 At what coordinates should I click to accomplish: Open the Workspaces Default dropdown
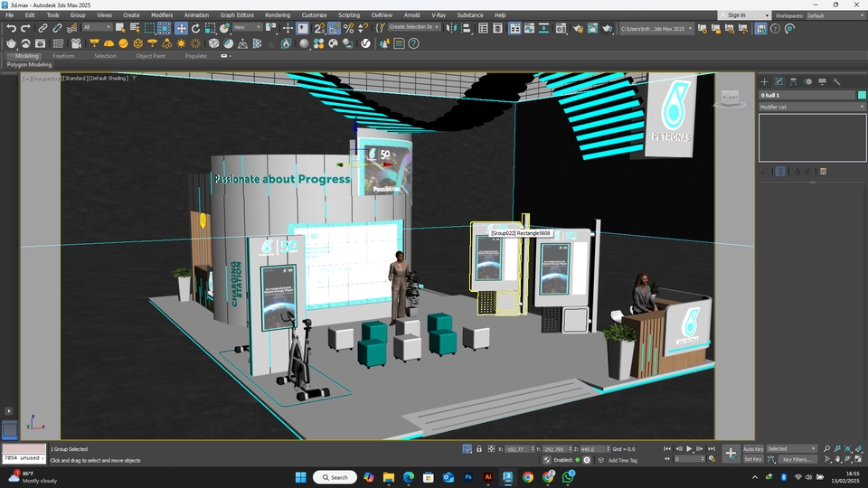[835, 15]
